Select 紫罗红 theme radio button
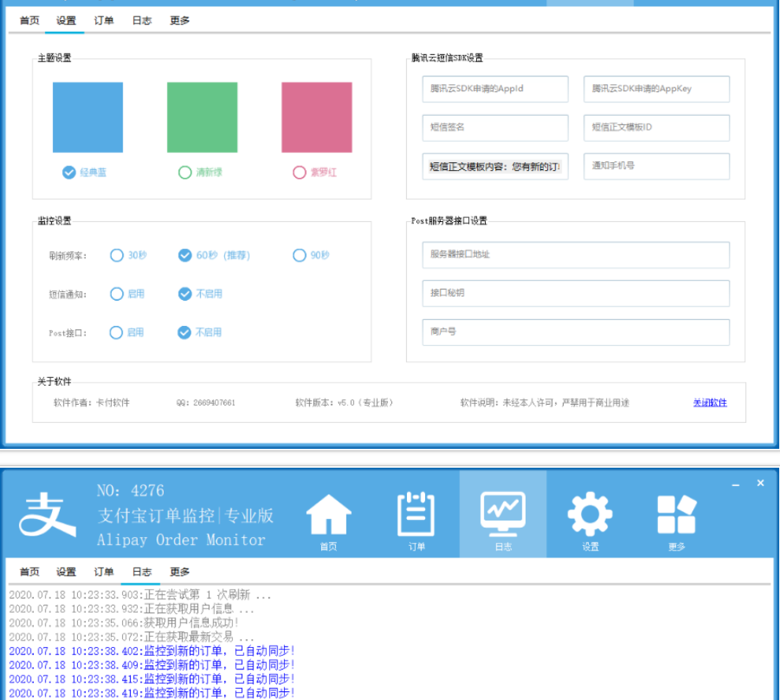Screen dimensions: 780x700 click(x=315, y=172)
